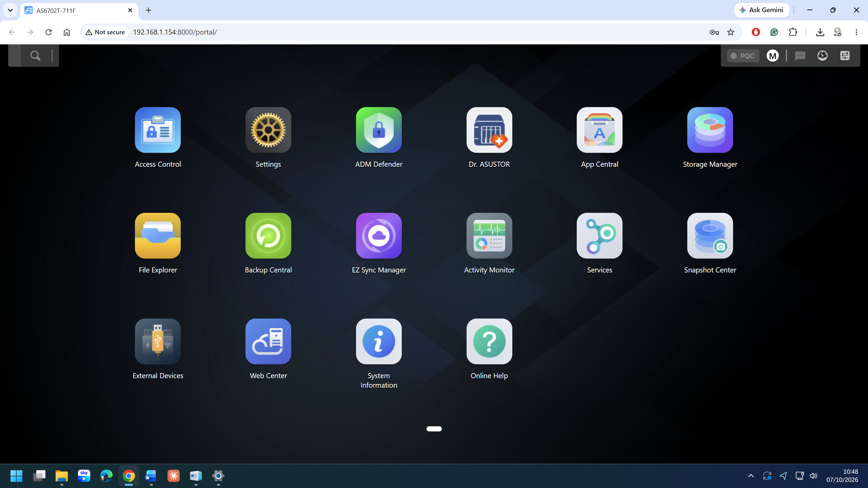Launch Storage Manager

coord(710,130)
